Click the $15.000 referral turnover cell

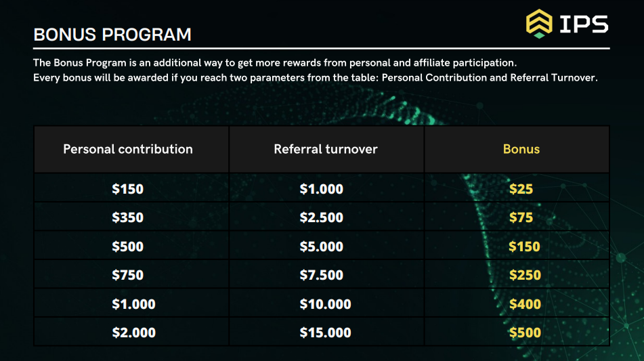[325, 333]
